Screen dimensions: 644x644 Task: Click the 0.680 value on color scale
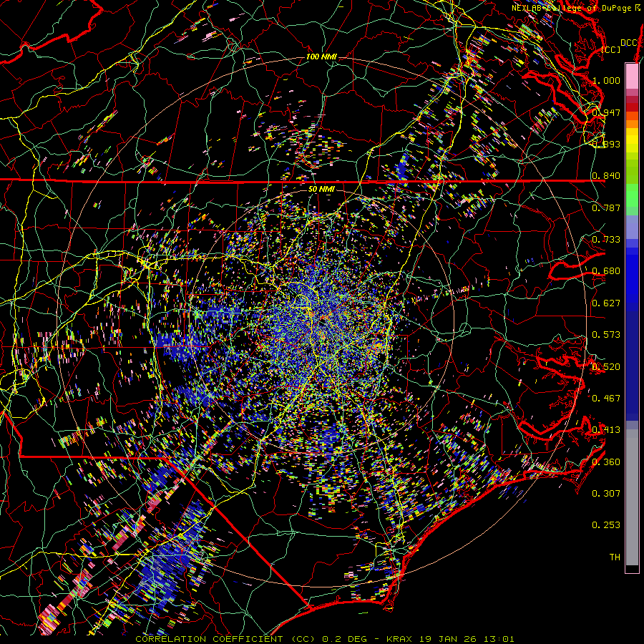tap(606, 271)
